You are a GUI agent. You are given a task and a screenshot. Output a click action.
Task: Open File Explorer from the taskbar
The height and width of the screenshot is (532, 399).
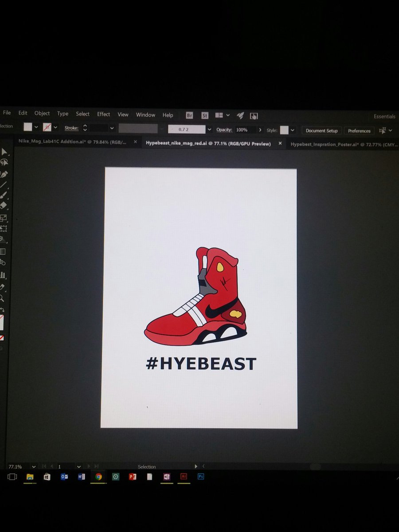pyautogui.click(x=30, y=477)
